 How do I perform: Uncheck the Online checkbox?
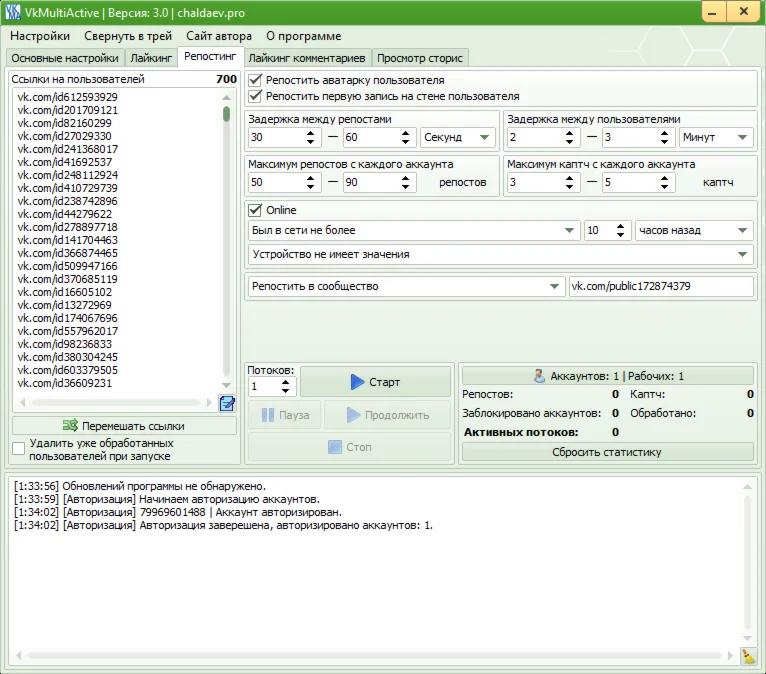click(x=255, y=210)
